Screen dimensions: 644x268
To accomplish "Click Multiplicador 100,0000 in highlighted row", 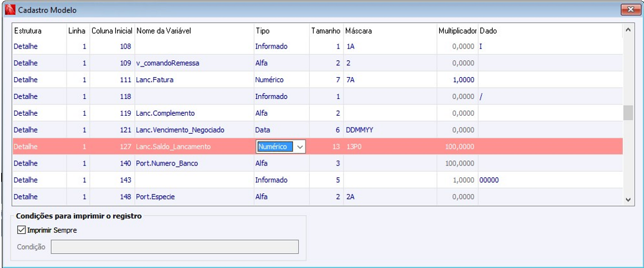I will (x=457, y=147).
